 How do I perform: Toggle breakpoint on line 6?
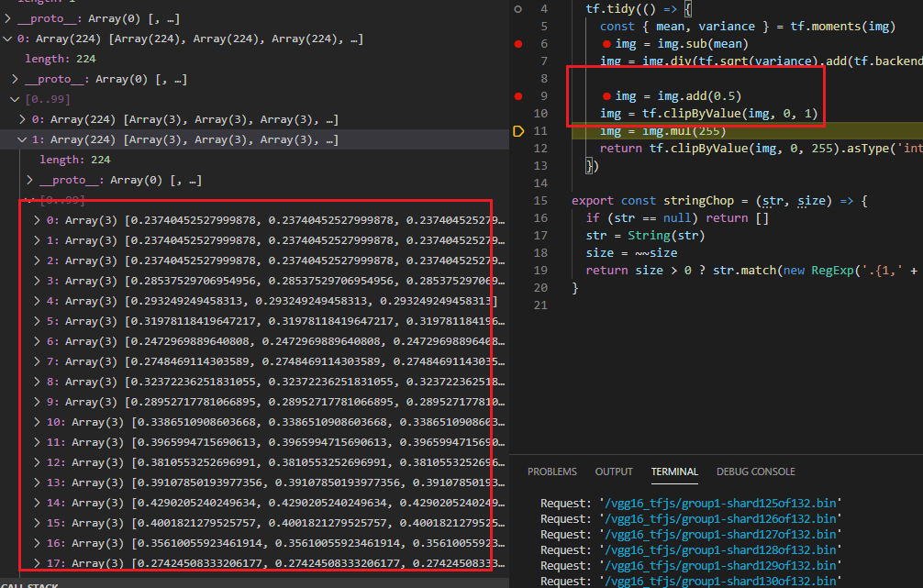[518, 44]
